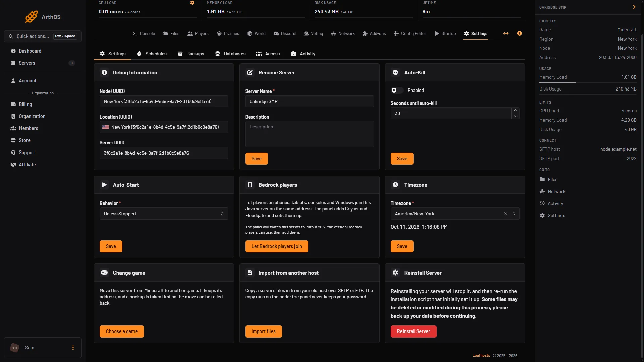Click the Import from another host file icon

(x=250, y=273)
